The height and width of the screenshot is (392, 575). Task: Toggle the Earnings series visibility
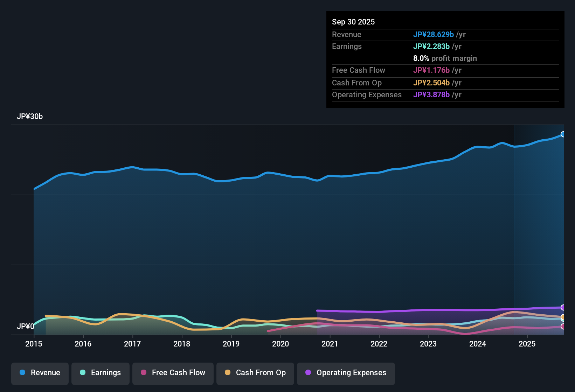point(101,373)
